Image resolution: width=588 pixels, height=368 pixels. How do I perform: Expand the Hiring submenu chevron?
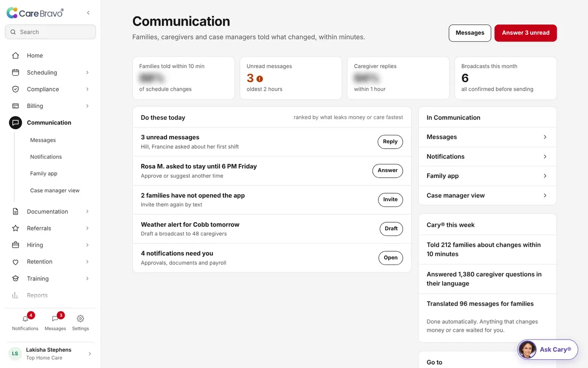(87, 245)
